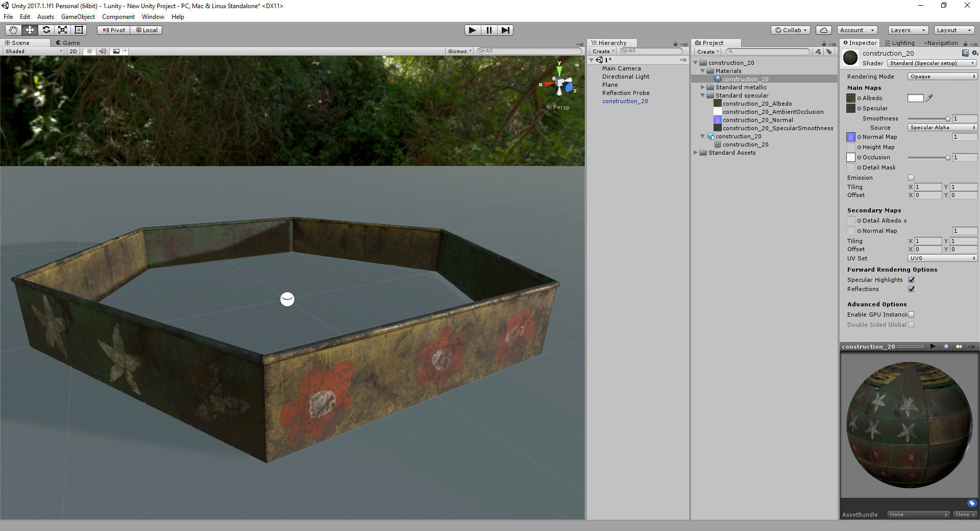Viewport: 980px width, 531px height.
Task: Toggle the Persp projection label
Action: click(x=558, y=107)
